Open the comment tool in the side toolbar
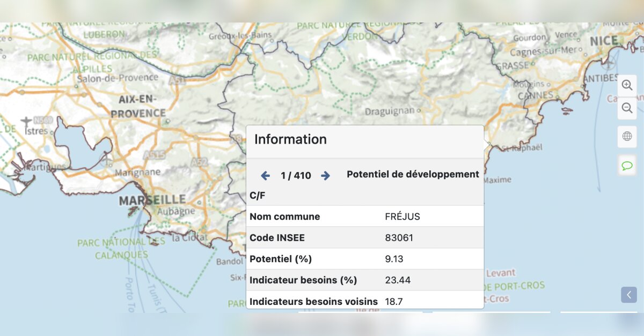 pyautogui.click(x=627, y=166)
